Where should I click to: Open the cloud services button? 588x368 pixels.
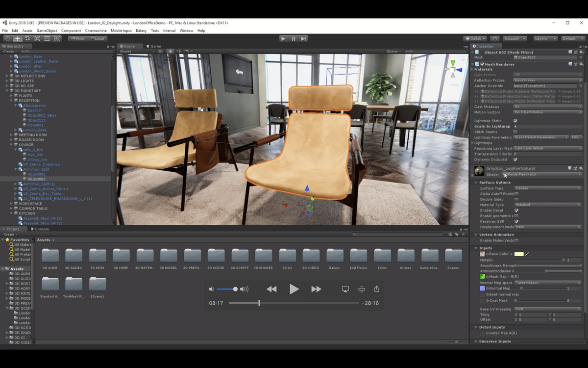pyautogui.click(x=495, y=38)
